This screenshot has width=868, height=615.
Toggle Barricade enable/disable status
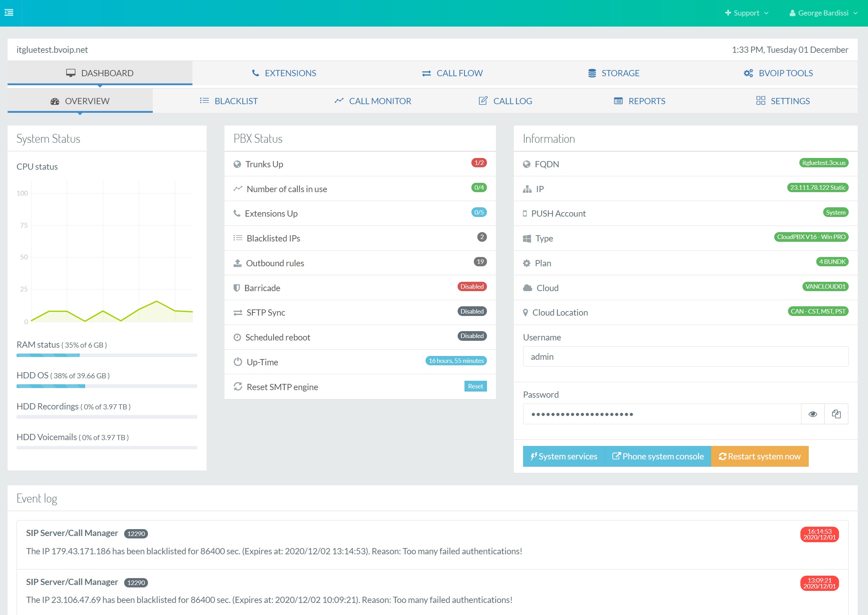click(x=472, y=286)
